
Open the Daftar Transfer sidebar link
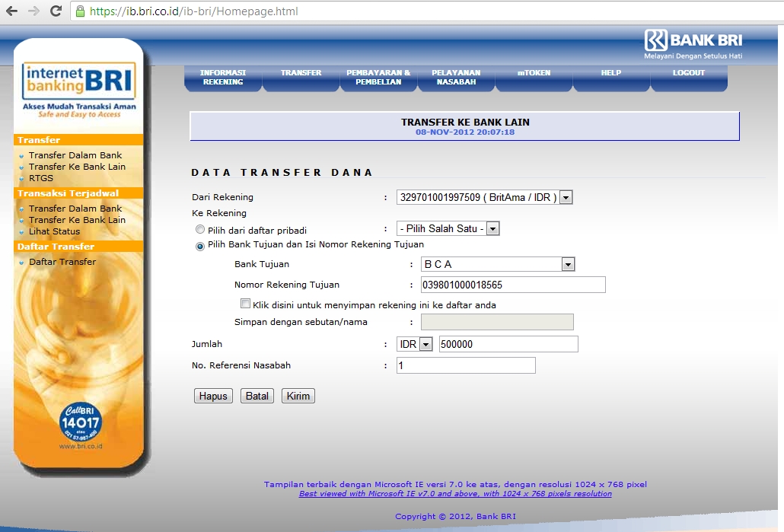pos(62,262)
